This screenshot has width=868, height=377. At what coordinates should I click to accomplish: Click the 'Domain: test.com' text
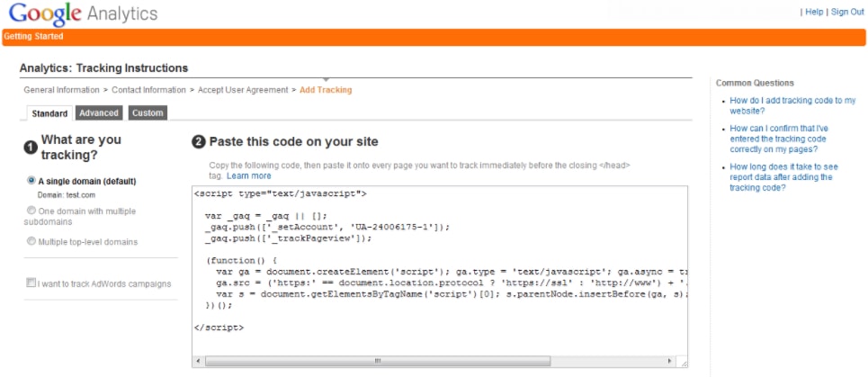[67, 195]
